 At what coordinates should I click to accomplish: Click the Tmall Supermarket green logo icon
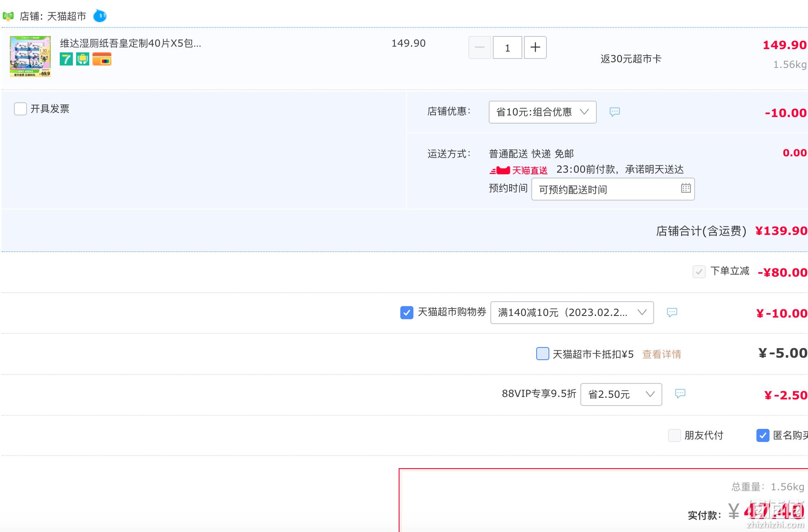click(x=8, y=16)
